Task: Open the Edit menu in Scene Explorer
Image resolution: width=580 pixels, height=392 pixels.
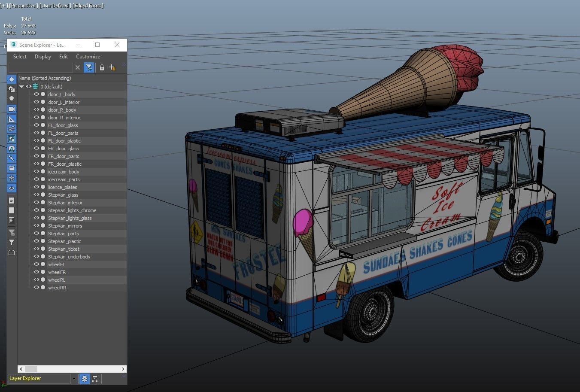Action: click(x=64, y=57)
